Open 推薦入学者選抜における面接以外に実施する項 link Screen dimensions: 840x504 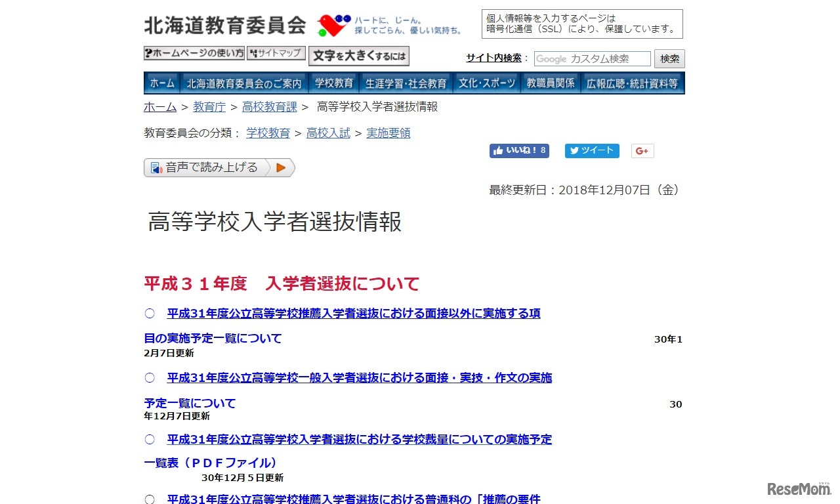(x=354, y=314)
